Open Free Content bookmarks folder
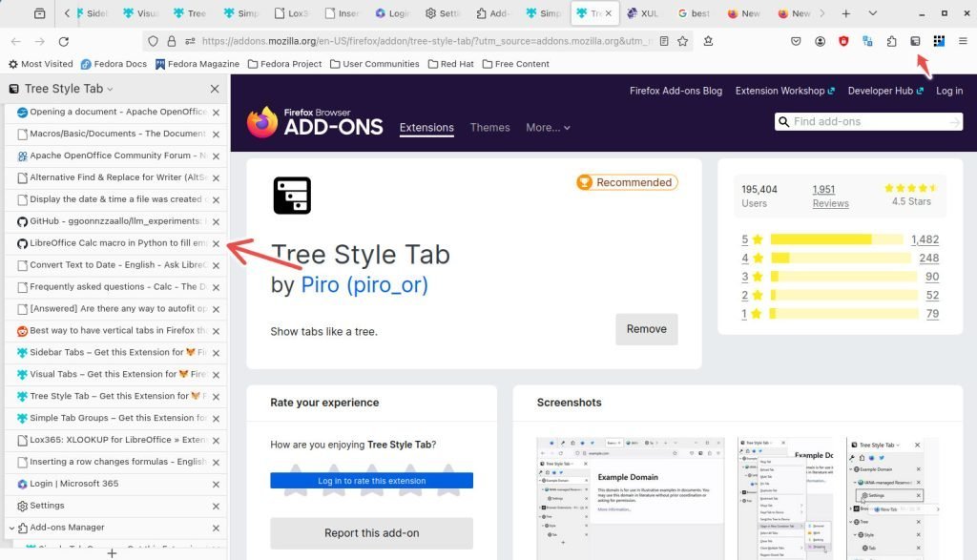 click(515, 64)
